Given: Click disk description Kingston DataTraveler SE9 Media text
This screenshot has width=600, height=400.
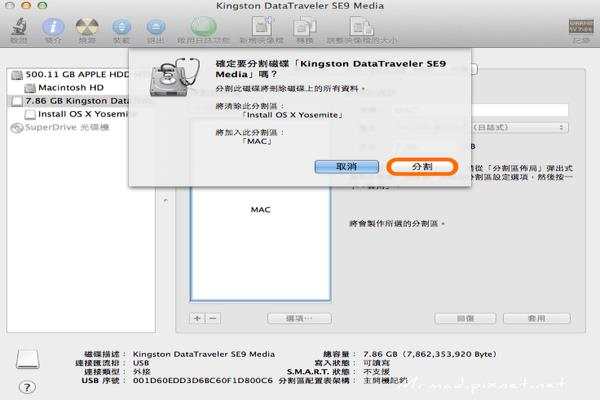Looking at the screenshot, I should [x=204, y=354].
